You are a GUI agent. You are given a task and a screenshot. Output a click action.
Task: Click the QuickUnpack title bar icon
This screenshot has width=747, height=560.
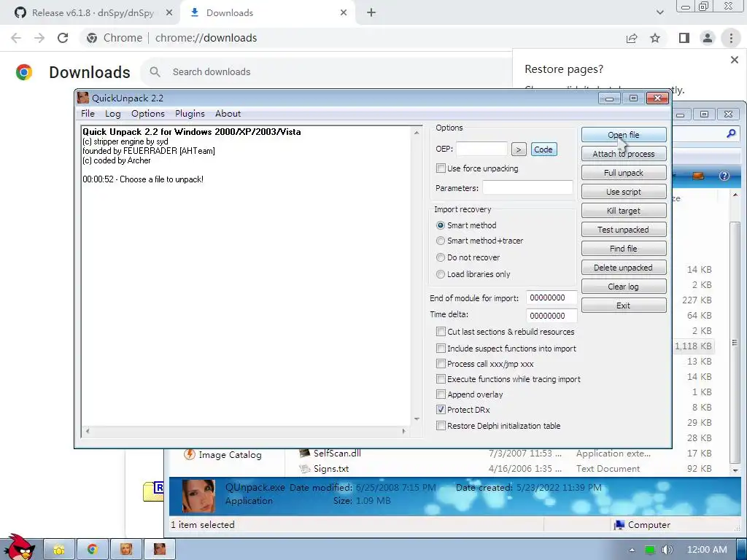tap(83, 98)
